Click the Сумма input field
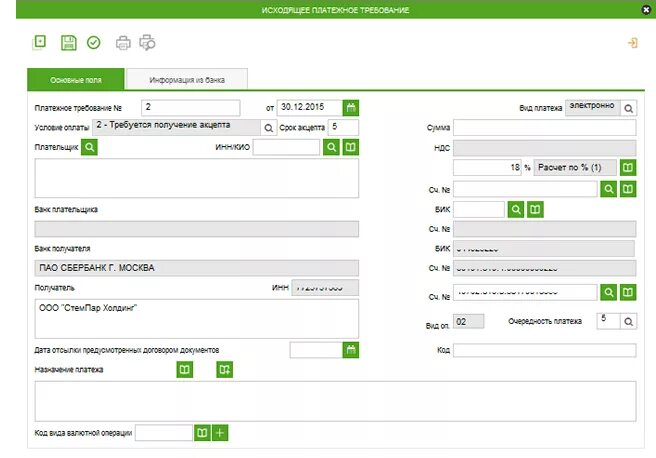This screenshot has height=458, width=656. point(544,128)
